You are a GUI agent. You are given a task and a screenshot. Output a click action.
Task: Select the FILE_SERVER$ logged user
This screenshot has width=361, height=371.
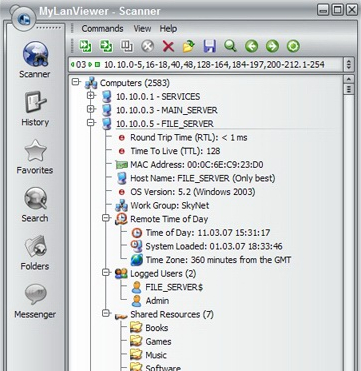tap(174, 287)
